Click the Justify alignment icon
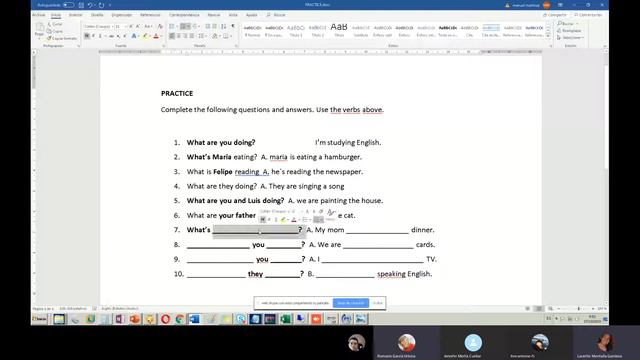640x360 pixels. pyautogui.click(x=192, y=36)
